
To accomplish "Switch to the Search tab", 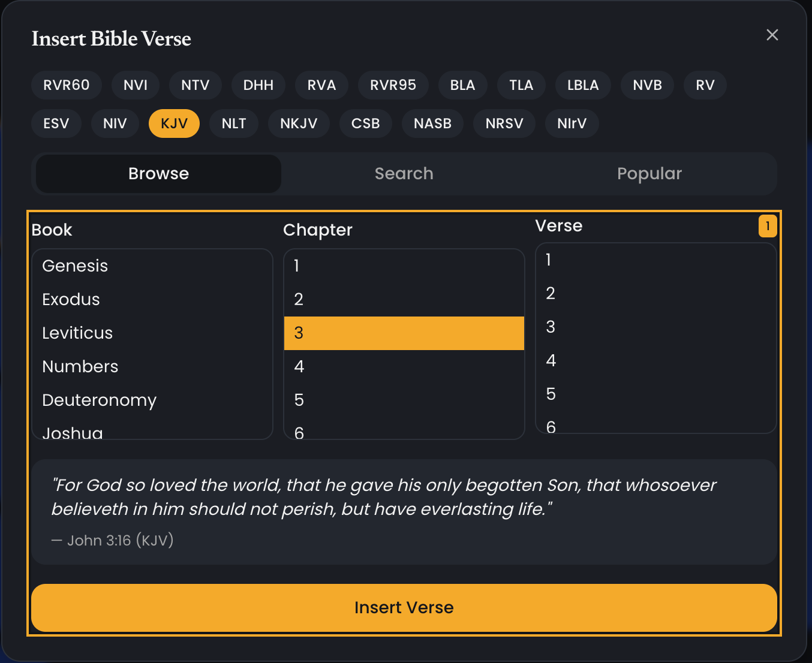I will 404,173.
